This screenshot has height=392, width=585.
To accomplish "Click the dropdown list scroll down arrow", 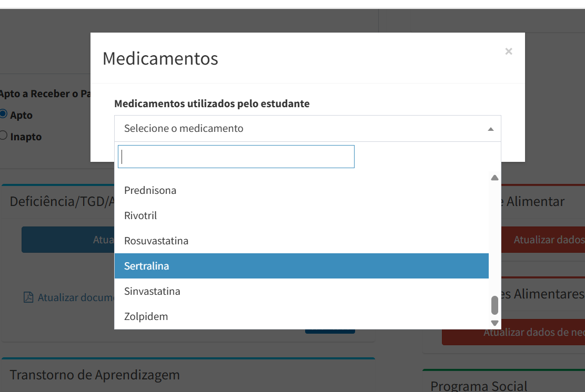I will [495, 323].
